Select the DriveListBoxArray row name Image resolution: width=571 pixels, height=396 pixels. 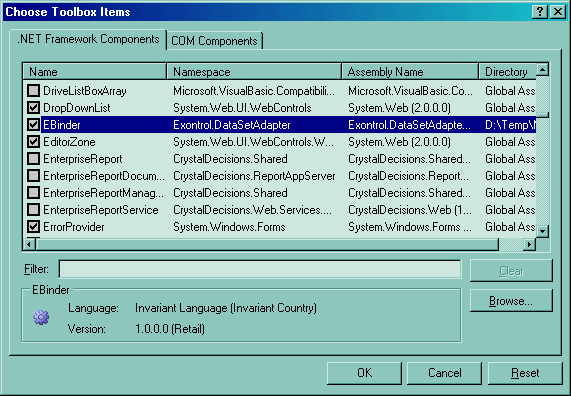(x=85, y=91)
